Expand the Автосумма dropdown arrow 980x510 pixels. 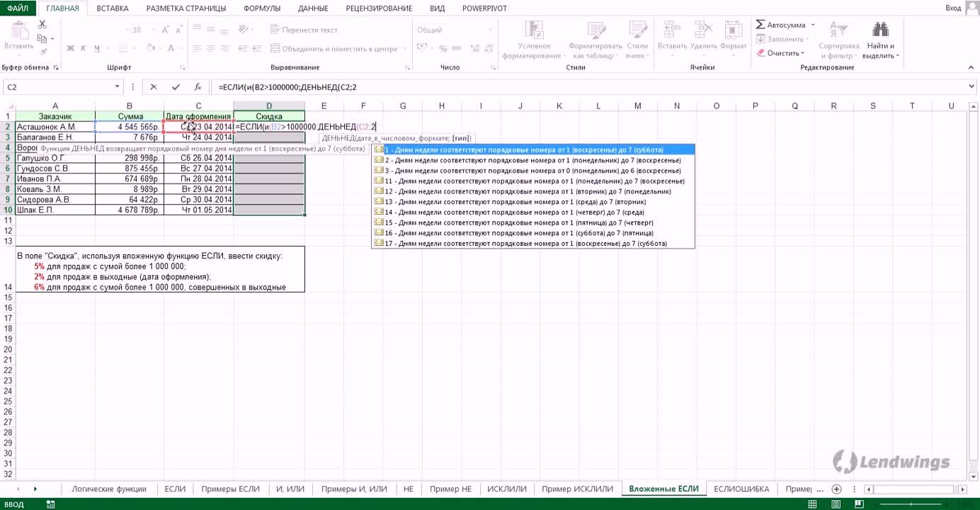coord(813,25)
